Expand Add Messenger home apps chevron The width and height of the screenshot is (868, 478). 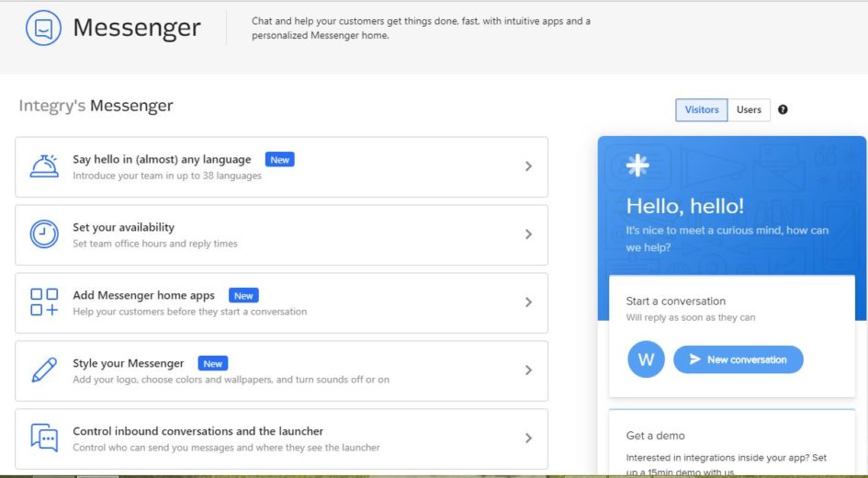528,302
